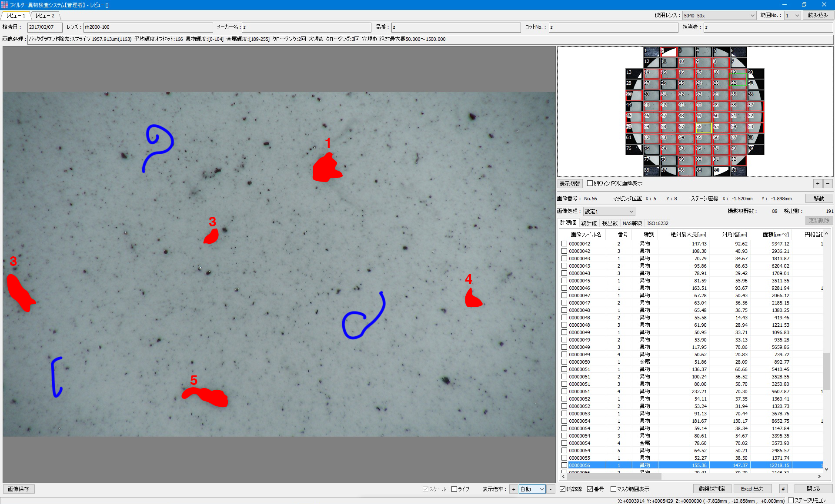Click the map zoom-out minus button
The height and width of the screenshot is (504, 835).
click(828, 183)
